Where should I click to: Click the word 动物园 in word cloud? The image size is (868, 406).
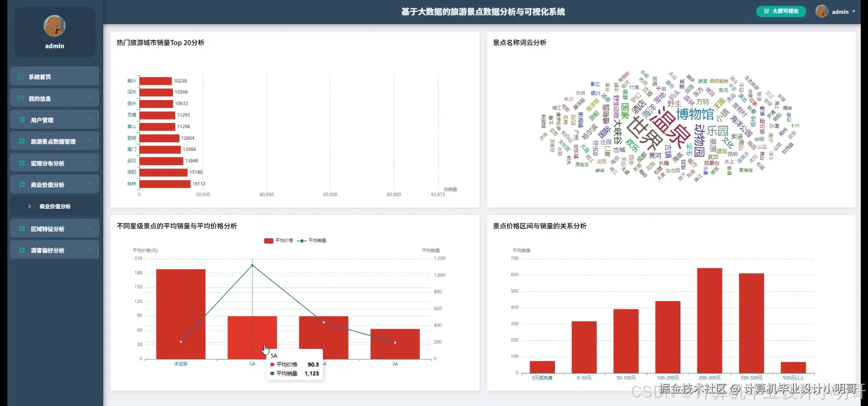pyautogui.click(x=699, y=140)
